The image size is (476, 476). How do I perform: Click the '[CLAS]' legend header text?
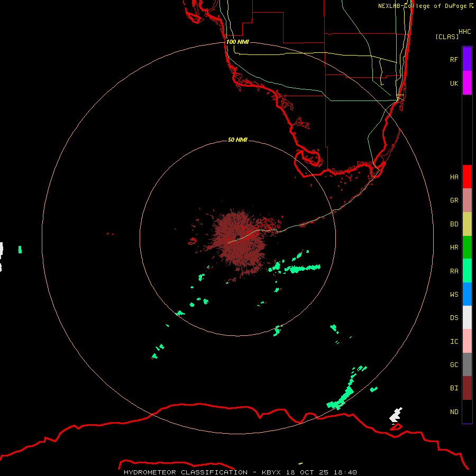tap(447, 36)
